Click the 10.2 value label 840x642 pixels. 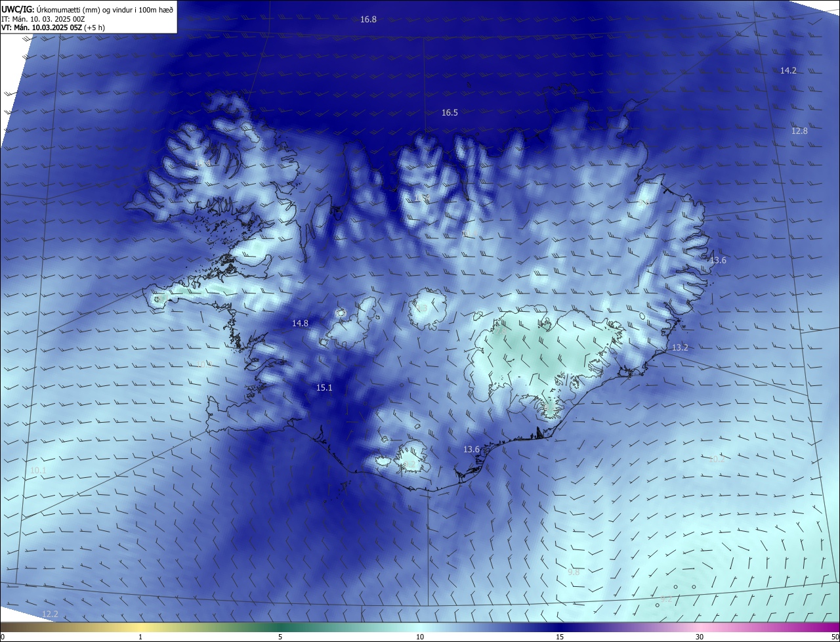pyautogui.click(x=717, y=459)
